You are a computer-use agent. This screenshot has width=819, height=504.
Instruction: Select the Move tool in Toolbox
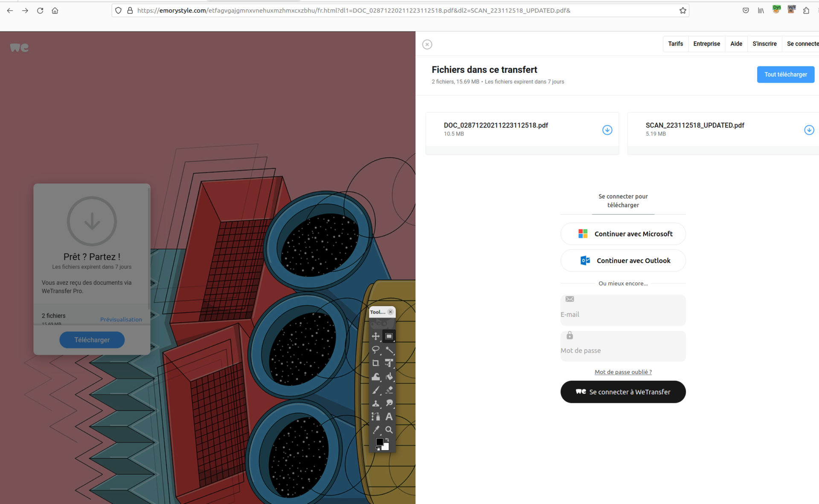tap(375, 336)
